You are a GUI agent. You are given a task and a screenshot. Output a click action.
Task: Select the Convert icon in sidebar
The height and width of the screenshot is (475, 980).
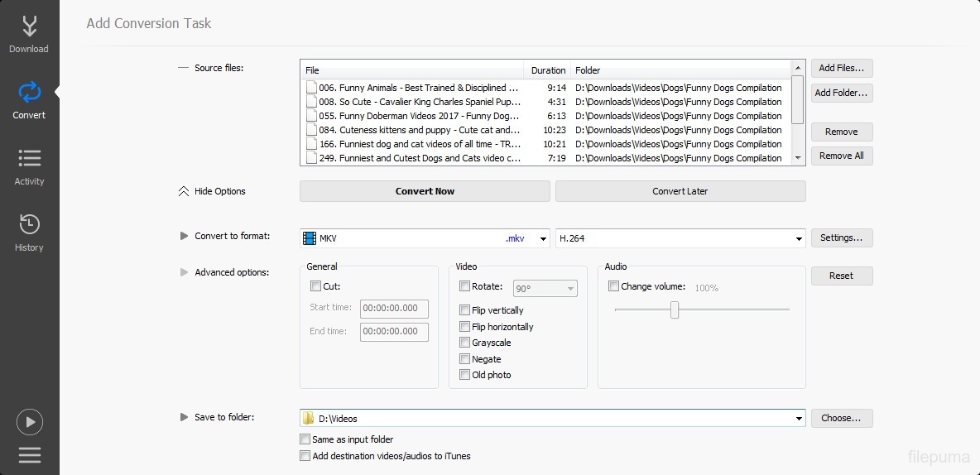point(29,99)
